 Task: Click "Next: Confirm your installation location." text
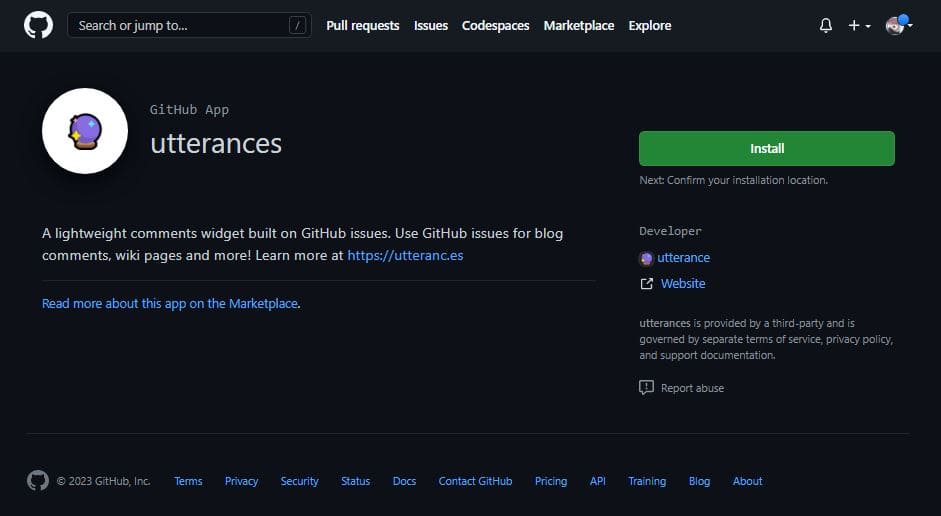tap(733, 180)
